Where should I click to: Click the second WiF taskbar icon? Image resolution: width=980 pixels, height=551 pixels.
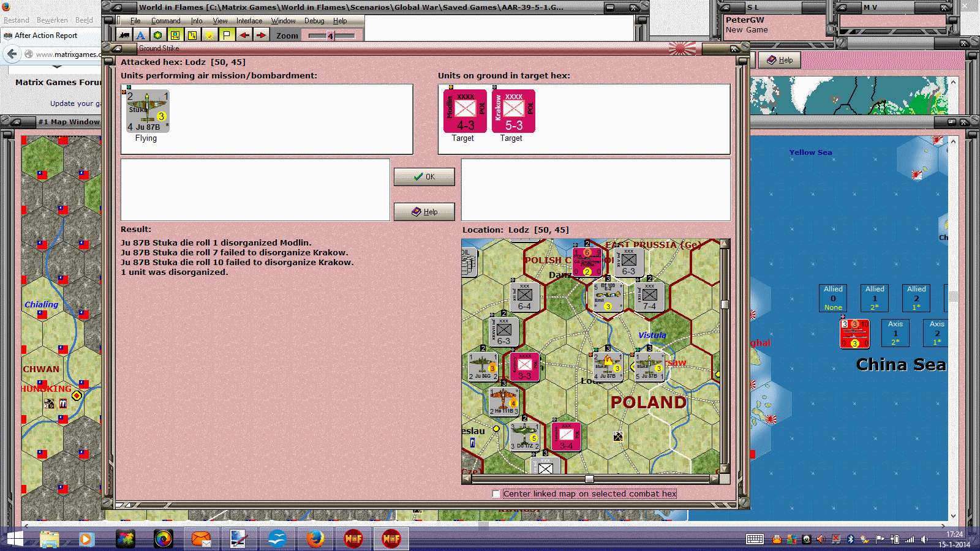391,539
